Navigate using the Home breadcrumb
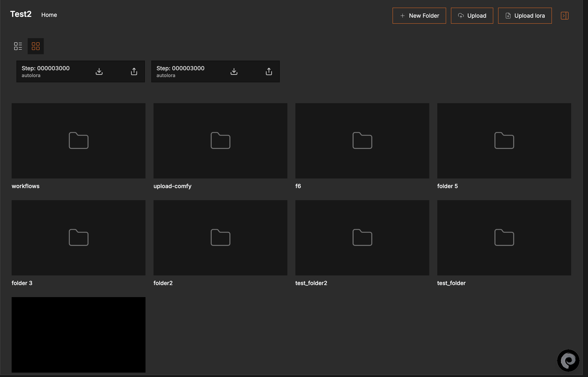This screenshot has height=377, width=588. click(49, 15)
